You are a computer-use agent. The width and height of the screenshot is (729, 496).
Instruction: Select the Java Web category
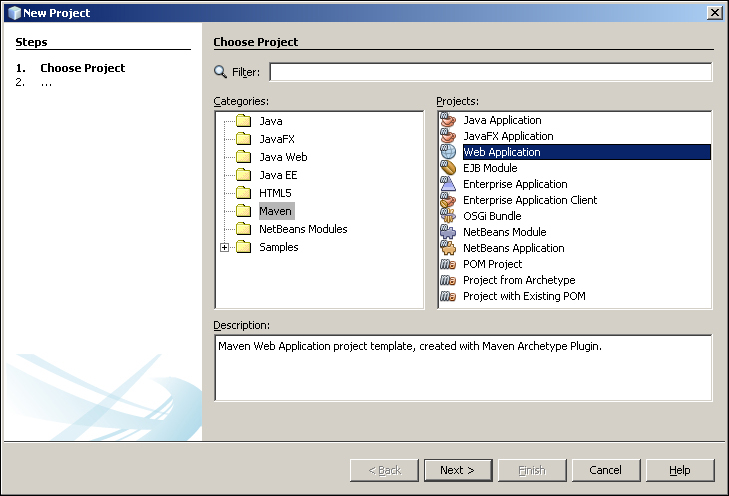point(283,157)
